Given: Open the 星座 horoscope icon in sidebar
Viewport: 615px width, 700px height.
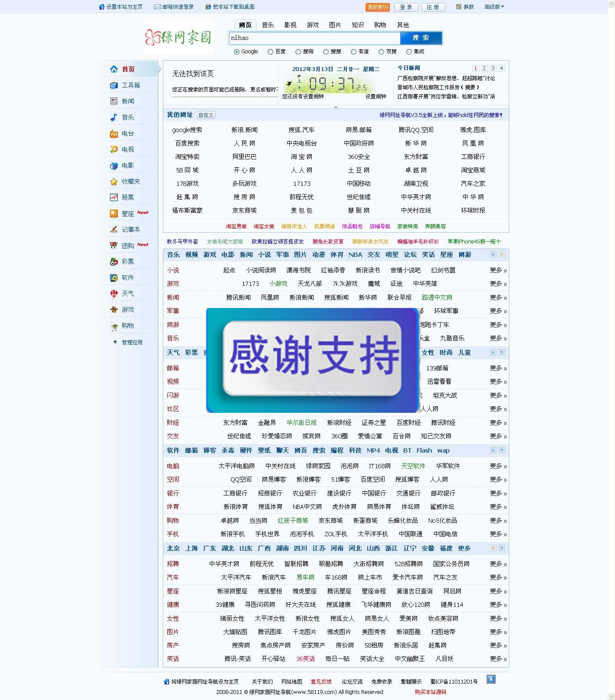Looking at the screenshot, I should tap(114, 214).
